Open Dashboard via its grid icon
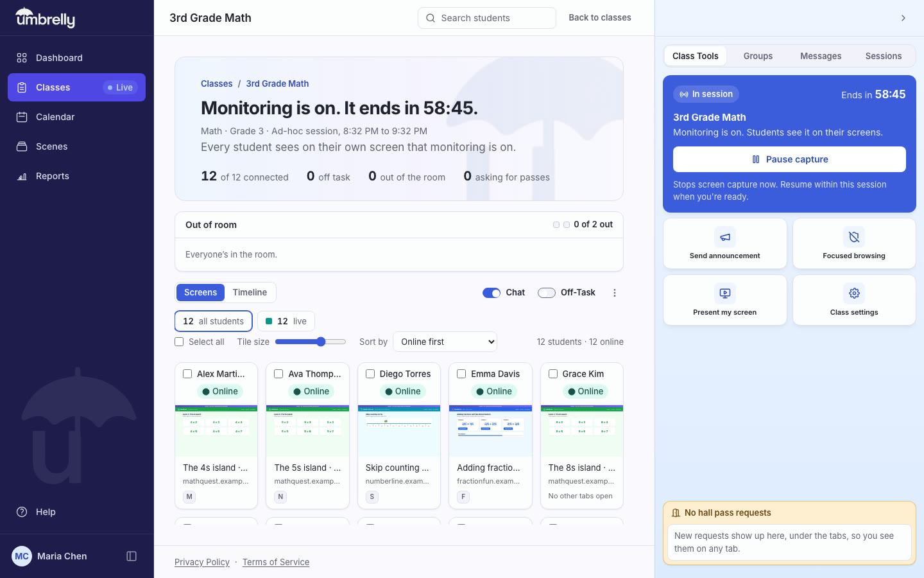 (22, 58)
